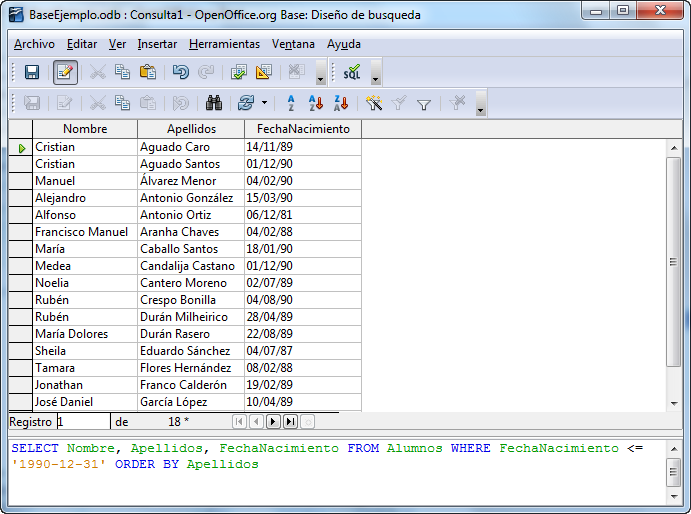Click the cell 'Candalija Castano'
691x514 pixels.
(x=191, y=266)
